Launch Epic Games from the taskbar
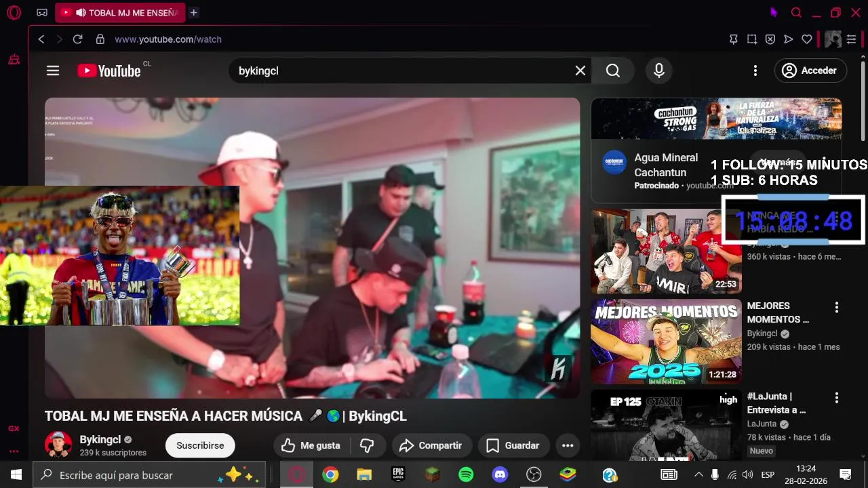Image resolution: width=868 pixels, height=488 pixels. 398,475
